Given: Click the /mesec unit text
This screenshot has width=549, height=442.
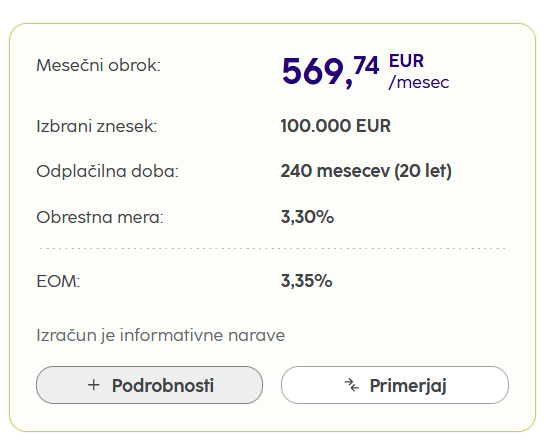Looking at the screenshot, I should click(x=419, y=83).
